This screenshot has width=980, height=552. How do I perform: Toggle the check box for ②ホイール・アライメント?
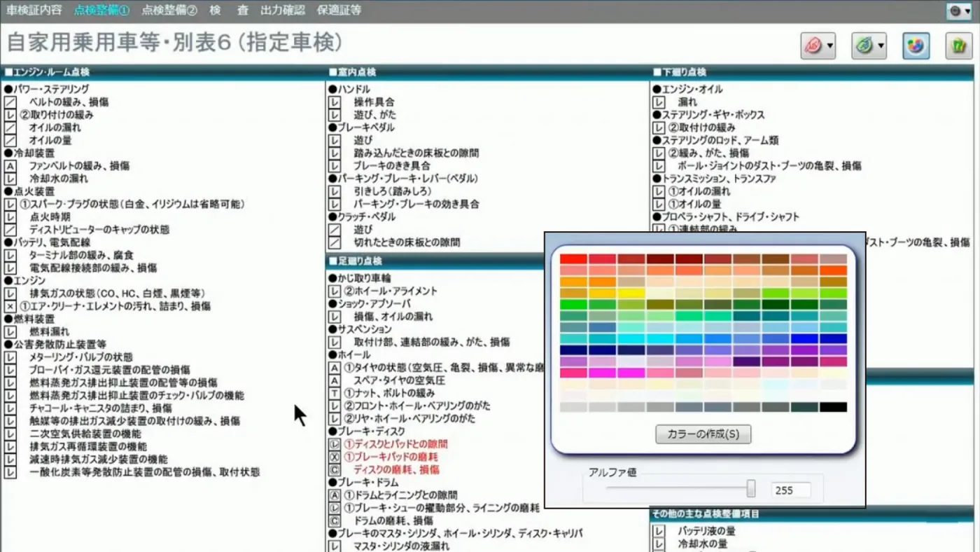point(335,291)
